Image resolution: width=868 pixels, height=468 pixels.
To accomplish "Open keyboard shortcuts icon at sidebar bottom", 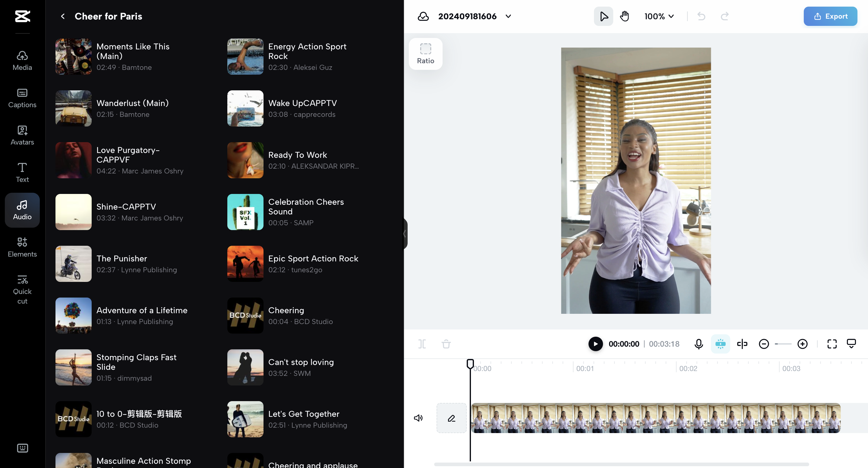I will (x=22, y=448).
